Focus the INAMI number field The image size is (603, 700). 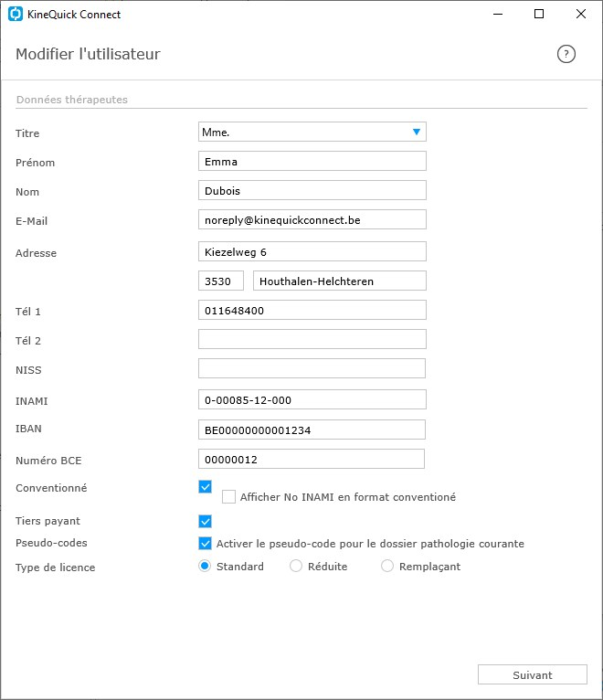click(x=312, y=399)
